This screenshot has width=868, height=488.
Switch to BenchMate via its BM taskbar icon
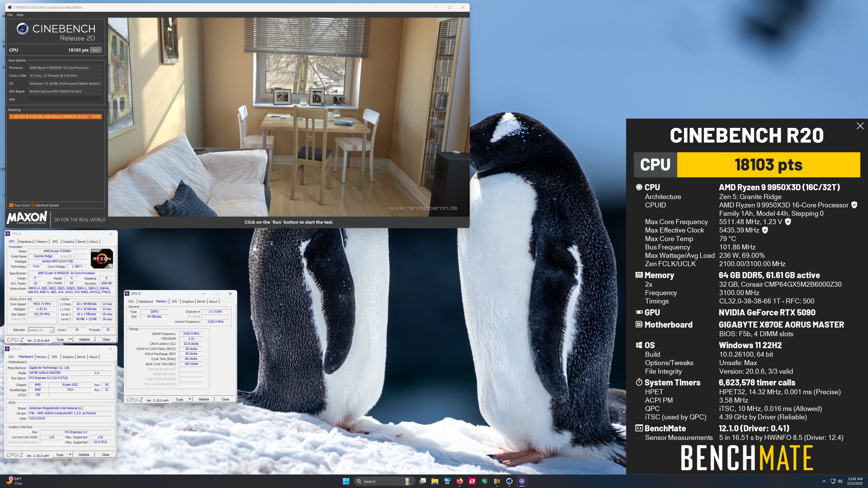(497, 481)
